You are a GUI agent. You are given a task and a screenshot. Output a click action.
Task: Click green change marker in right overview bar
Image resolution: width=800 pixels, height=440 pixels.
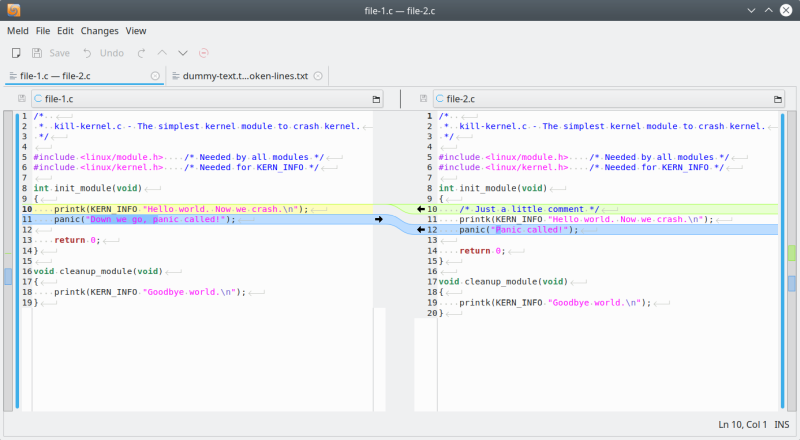[792, 254]
